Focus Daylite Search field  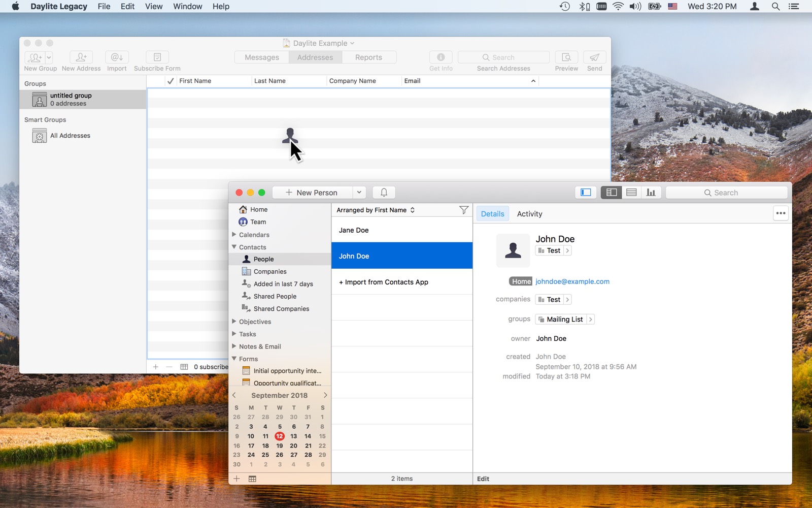(x=727, y=193)
